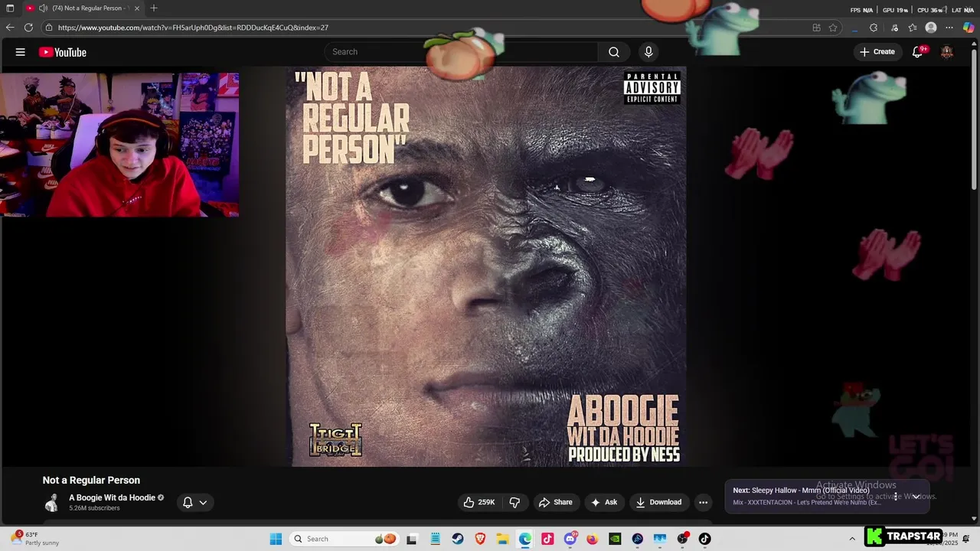The image size is (980, 551).
Task: Open the tab actions menu icon
Action: (10, 8)
